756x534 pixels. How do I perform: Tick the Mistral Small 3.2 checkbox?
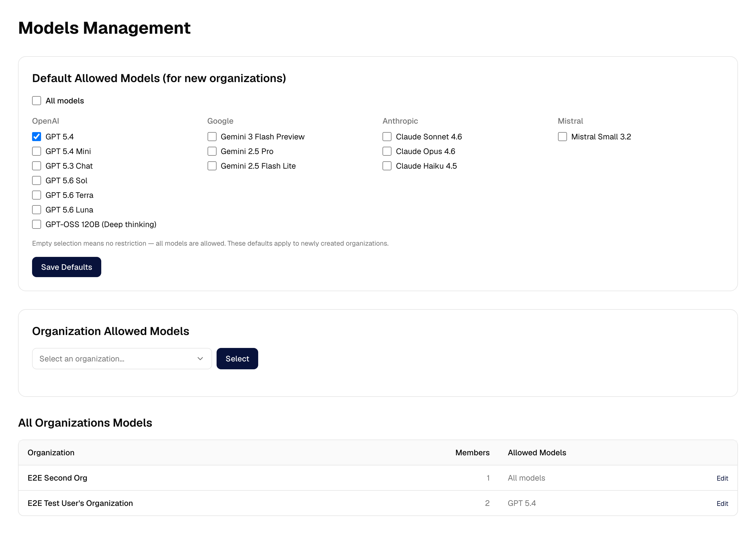point(562,137)
